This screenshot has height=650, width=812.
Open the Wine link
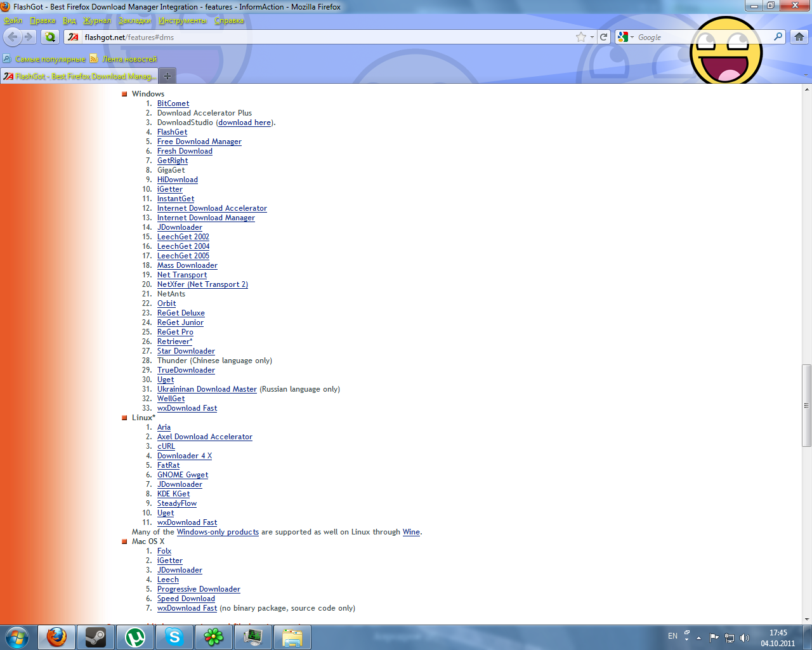[x=411, y=532]
